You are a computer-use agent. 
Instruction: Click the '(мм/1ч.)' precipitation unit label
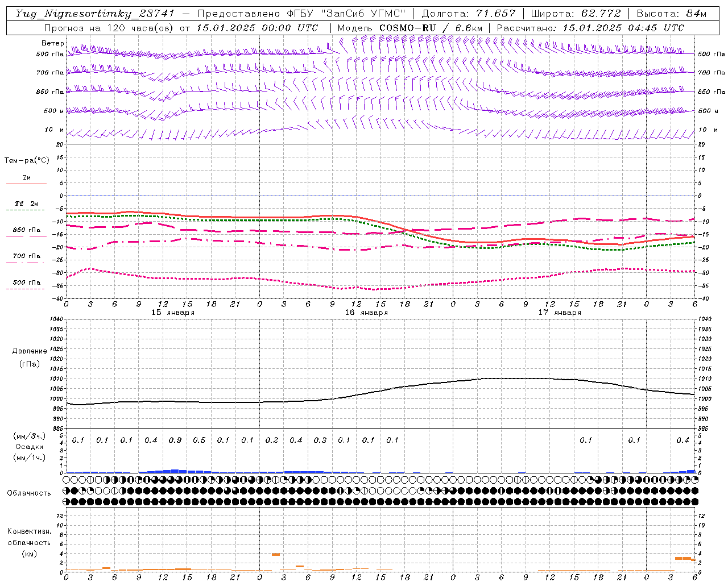point(30,458)
